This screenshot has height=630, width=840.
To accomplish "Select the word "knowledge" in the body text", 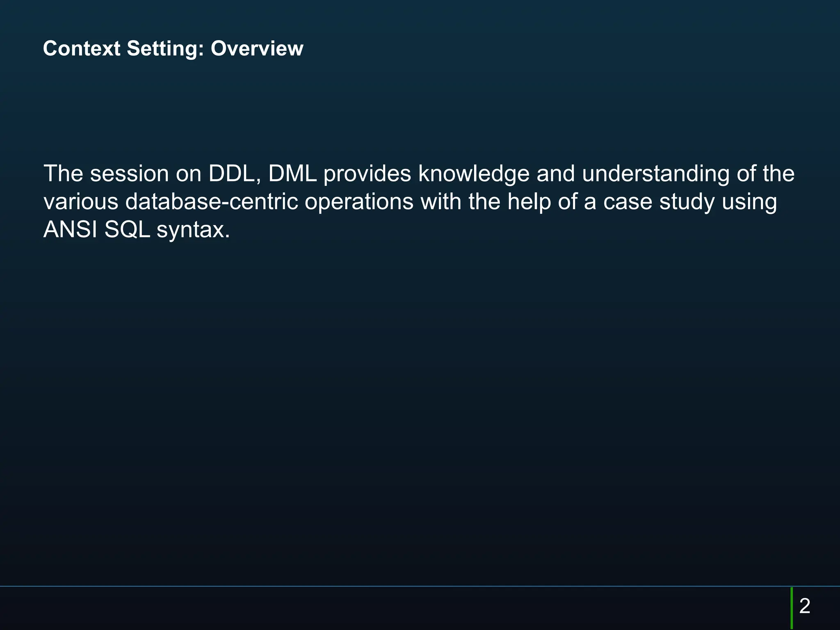I will pos(474,175).
